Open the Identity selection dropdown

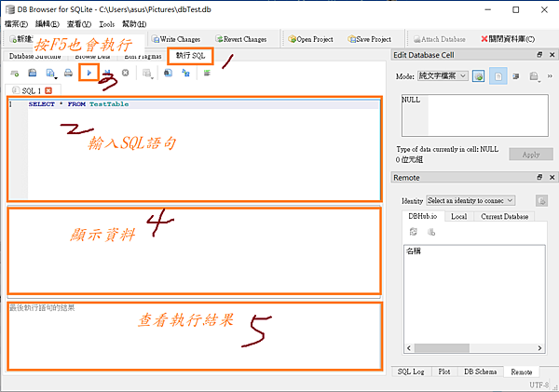point(470,200)
